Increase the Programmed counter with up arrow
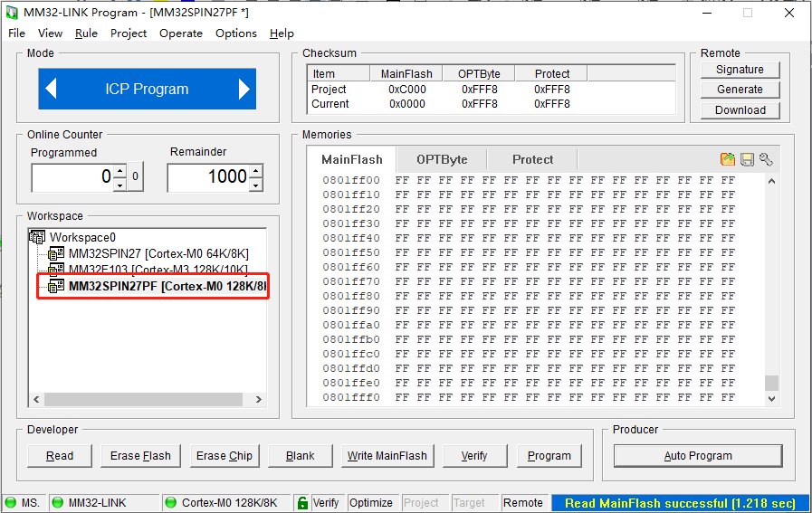Image resolution: width=812 pixels, height=513 pixels. 120,171
